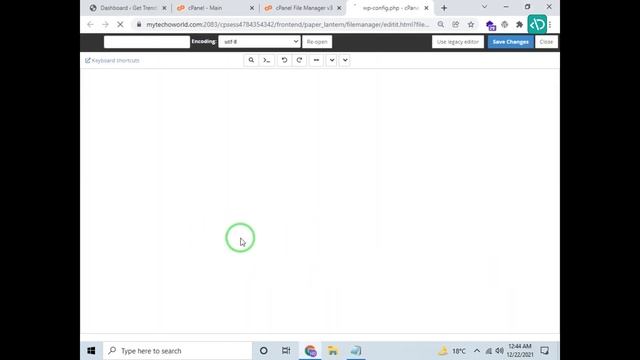Close the cPanel File Manager tab
This screenshot has height=360, width=640.
pos(339,8)
